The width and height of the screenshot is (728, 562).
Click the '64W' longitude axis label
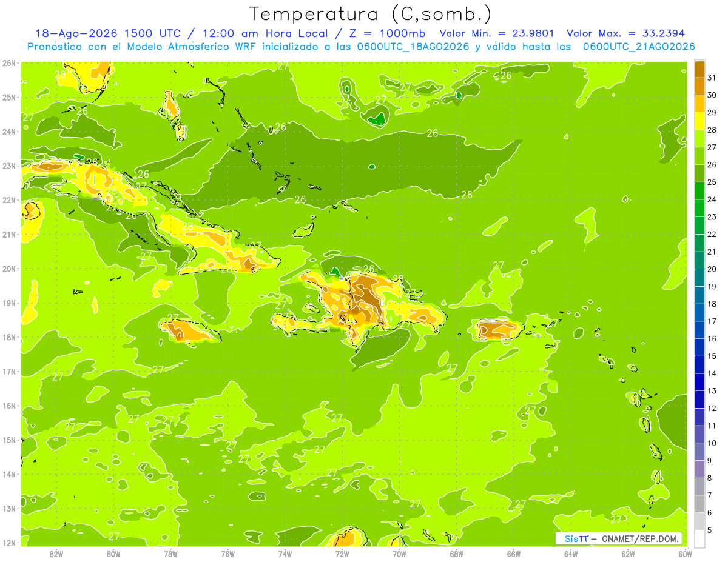pos(571,554)
